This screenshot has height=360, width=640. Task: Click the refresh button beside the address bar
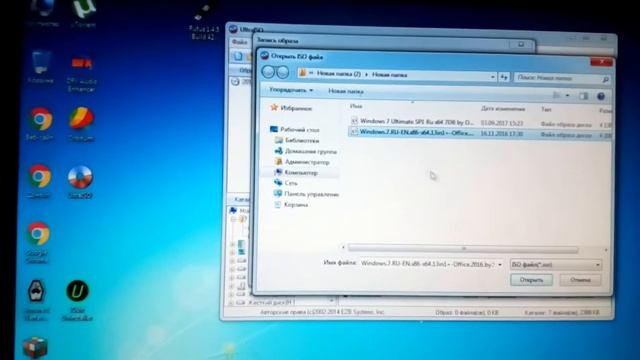(504, 77)
